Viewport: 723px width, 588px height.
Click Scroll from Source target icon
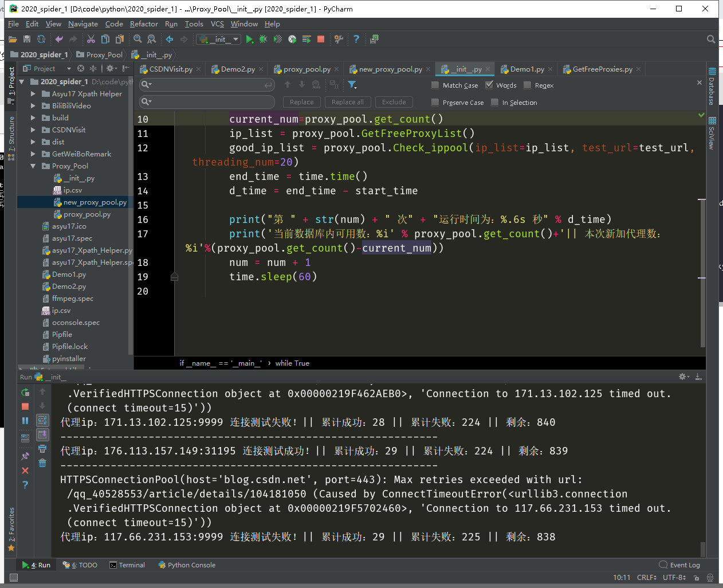point(81,69)
